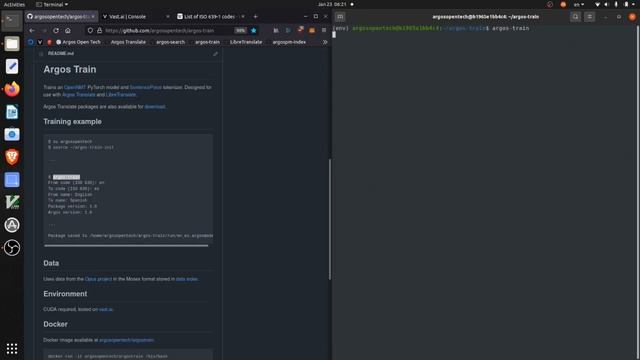640x360 pixels.
Task: Open LibreOffice Writer from the dock
Action: (x=12, y=112)
